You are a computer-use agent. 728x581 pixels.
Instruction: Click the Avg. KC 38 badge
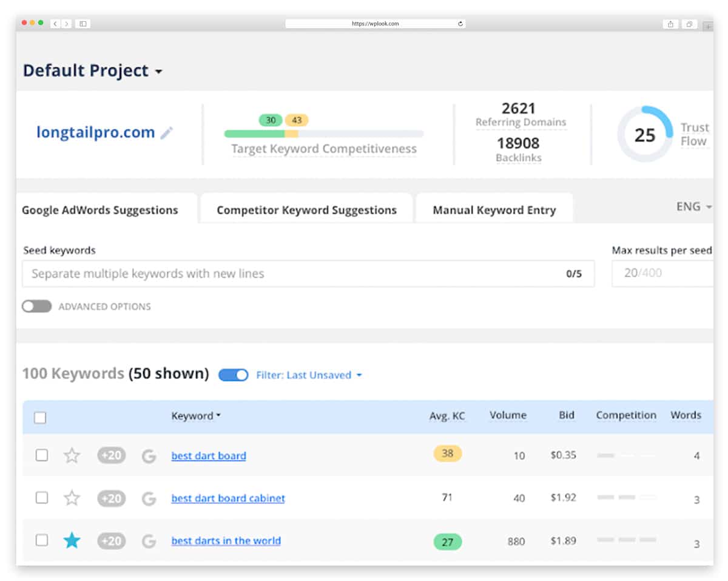click(448, 454)
